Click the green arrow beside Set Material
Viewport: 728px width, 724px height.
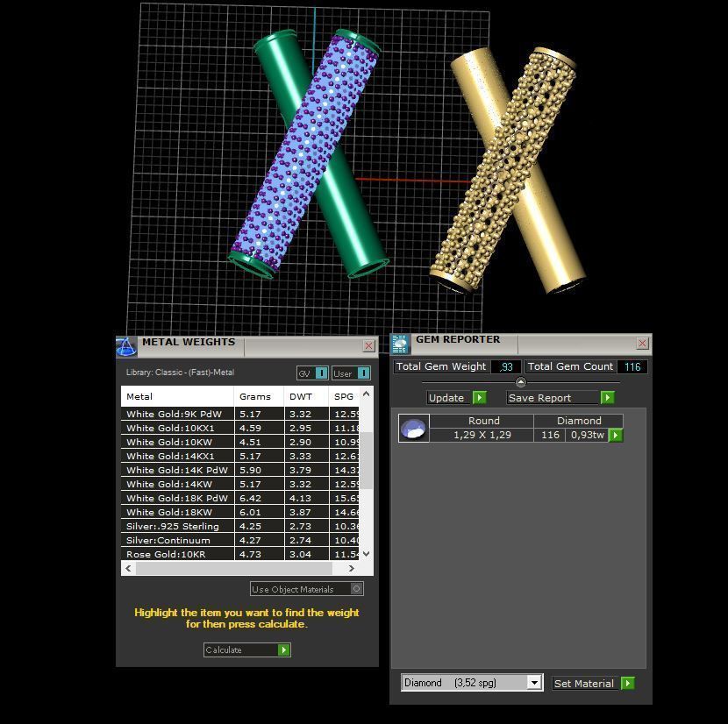tap(628, 683)
